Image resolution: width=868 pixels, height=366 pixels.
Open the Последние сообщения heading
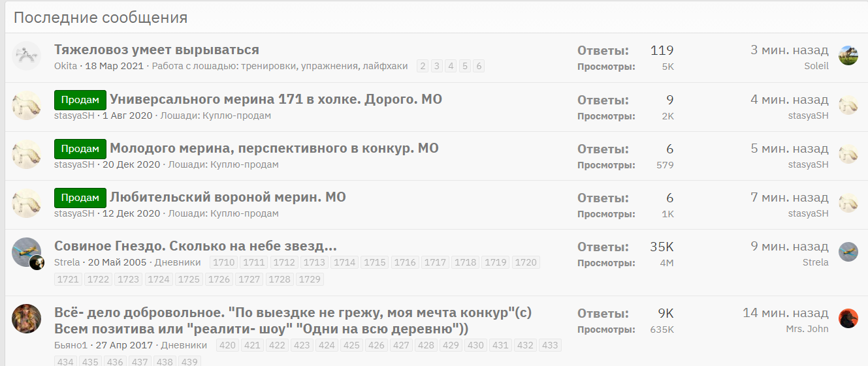point(101,18)
